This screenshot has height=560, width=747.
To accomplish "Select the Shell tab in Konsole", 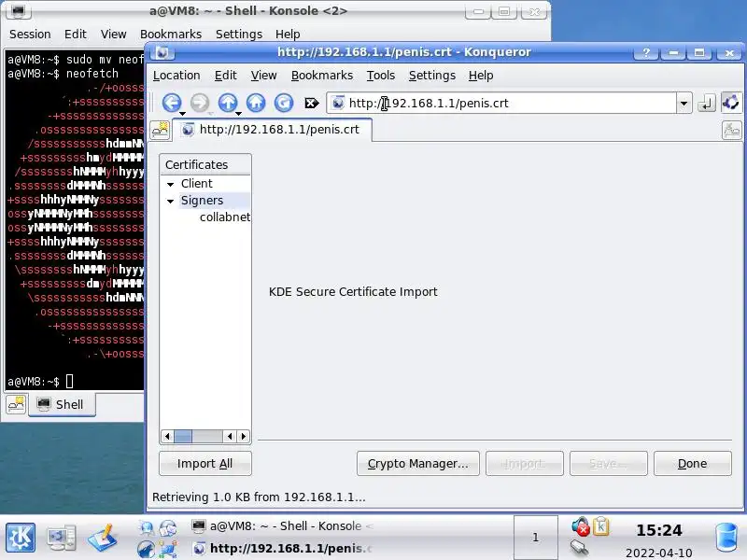I will [x=62, y=405].
